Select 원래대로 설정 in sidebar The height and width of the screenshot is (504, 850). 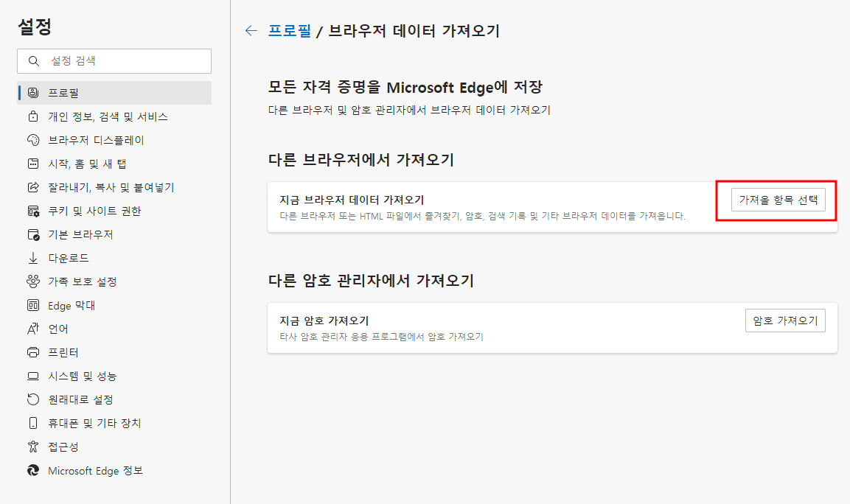114,399
